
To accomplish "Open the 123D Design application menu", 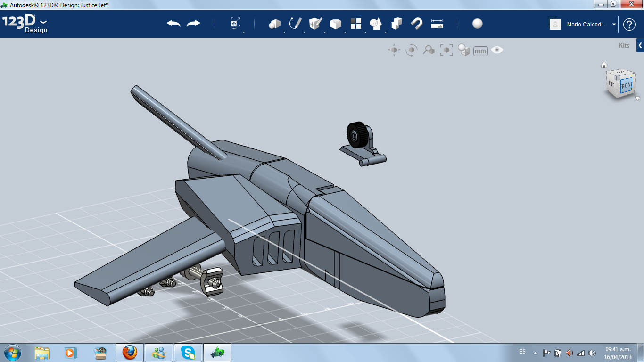I will coord(25,24).
